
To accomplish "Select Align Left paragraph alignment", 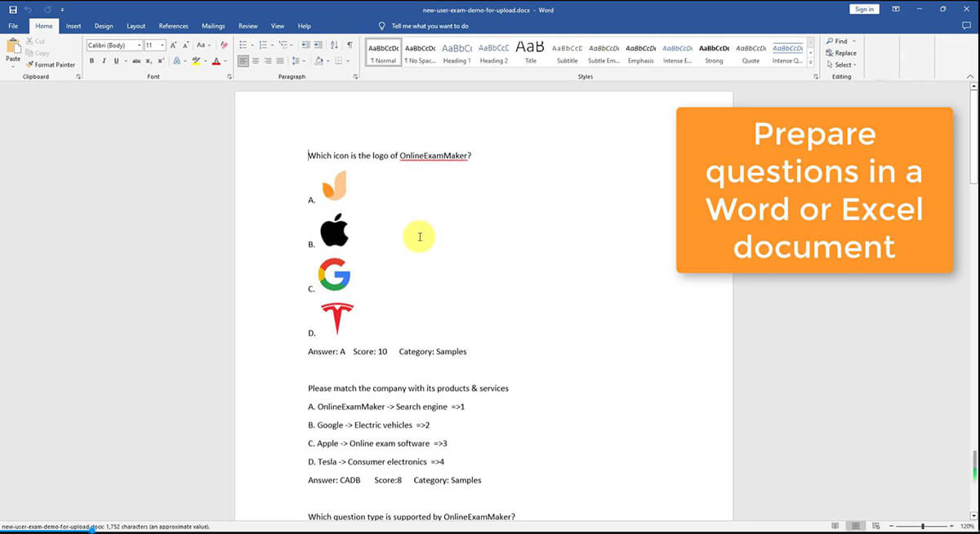I will (243, 61).
